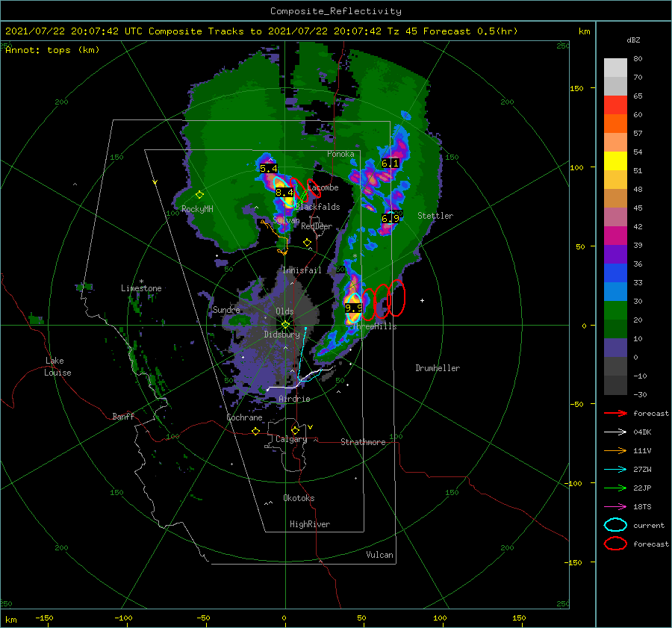The width and height of the screenshot is (672, 628).
Task: Click the dBZ heading above color scale
Action: coord(633,40)
